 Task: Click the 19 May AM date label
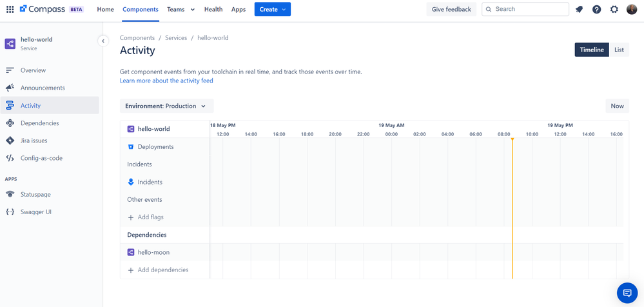coord(391,125)
